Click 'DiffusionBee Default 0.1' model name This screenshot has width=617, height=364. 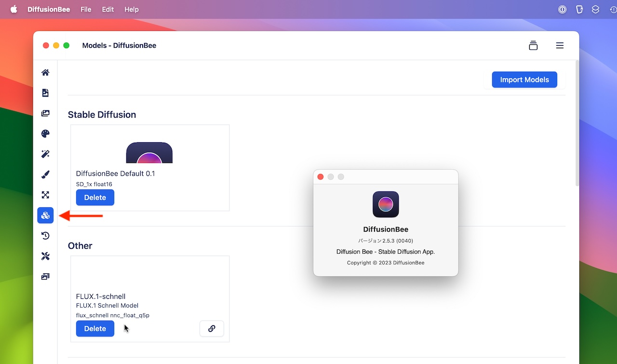click(116, 174)
